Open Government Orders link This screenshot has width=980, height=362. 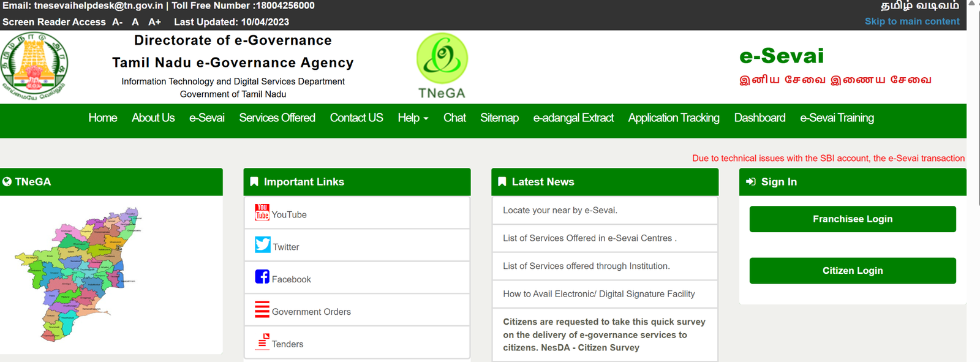click(x=311, y=312)
